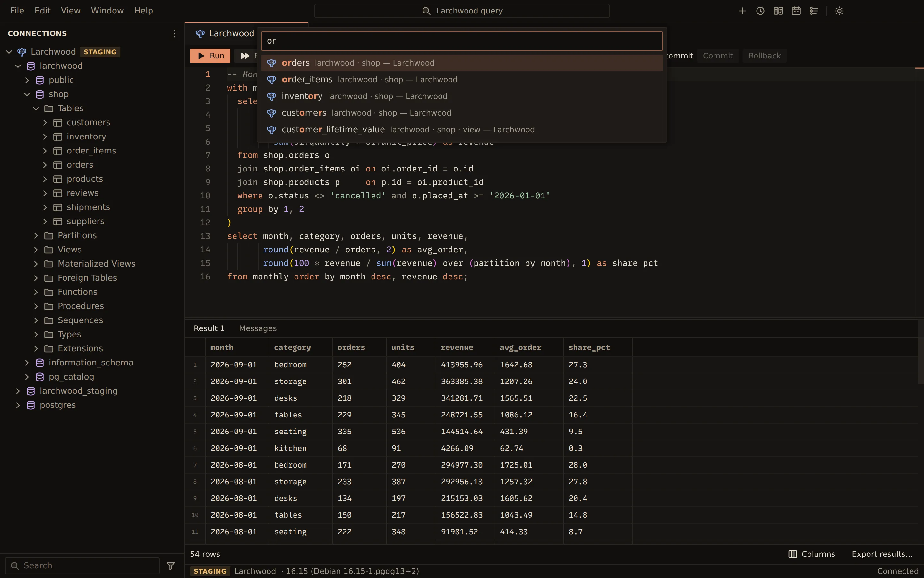Switch to the Messages tab
Screen dimensions: 924x578
coord(258,328)
